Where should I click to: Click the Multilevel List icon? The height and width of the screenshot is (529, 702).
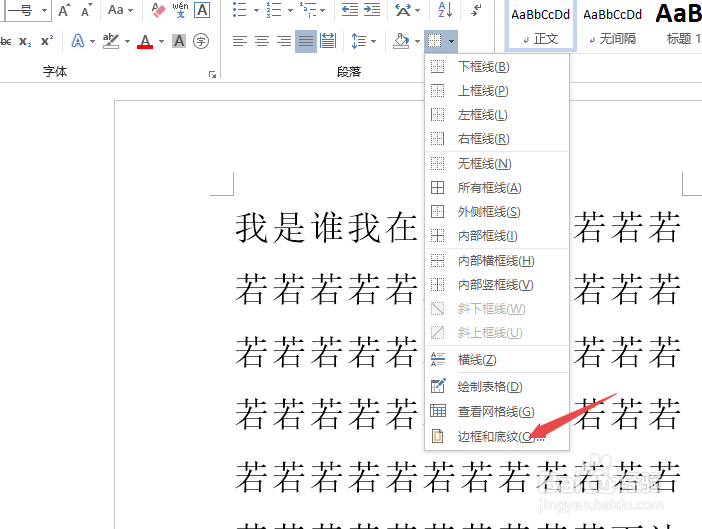tap(308, 10)
